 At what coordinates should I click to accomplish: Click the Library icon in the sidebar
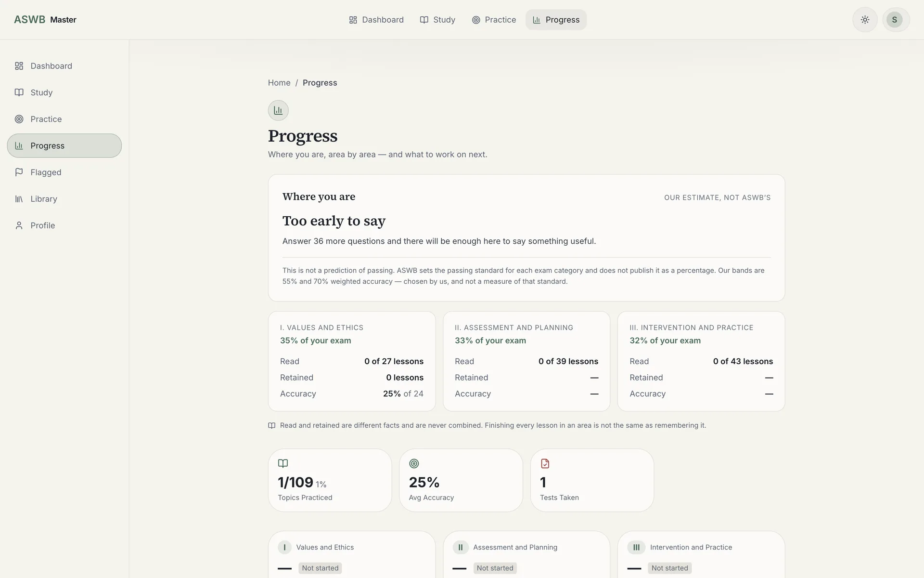(19, 199)
